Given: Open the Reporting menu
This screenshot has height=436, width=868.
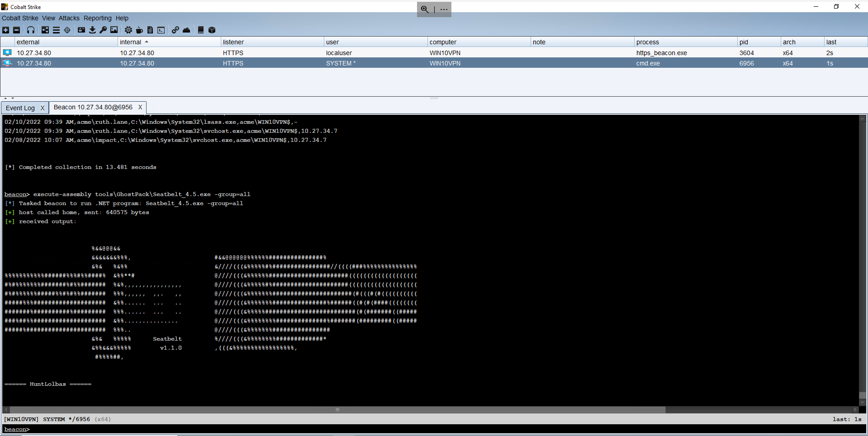Looking at the screenshot, I should (x=97, y=18).
